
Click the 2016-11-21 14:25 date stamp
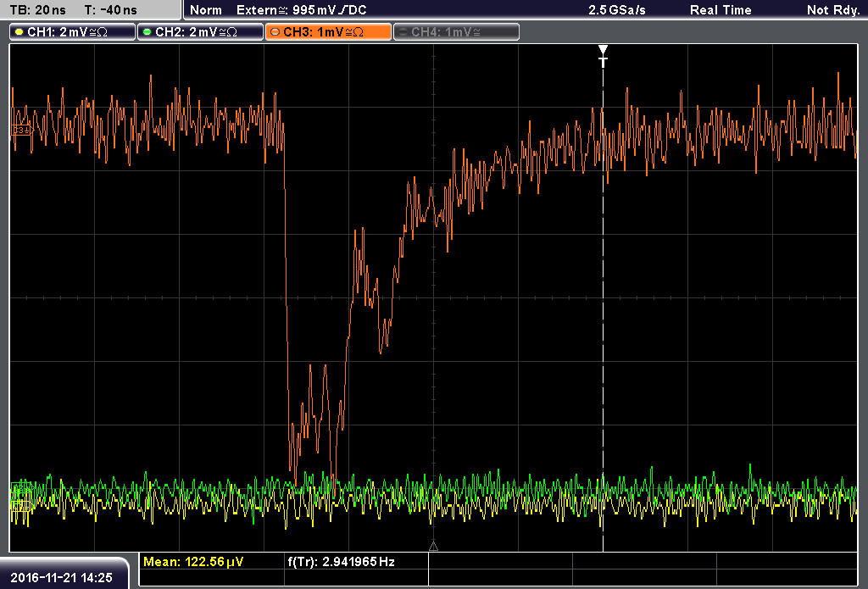click(61, 577)
